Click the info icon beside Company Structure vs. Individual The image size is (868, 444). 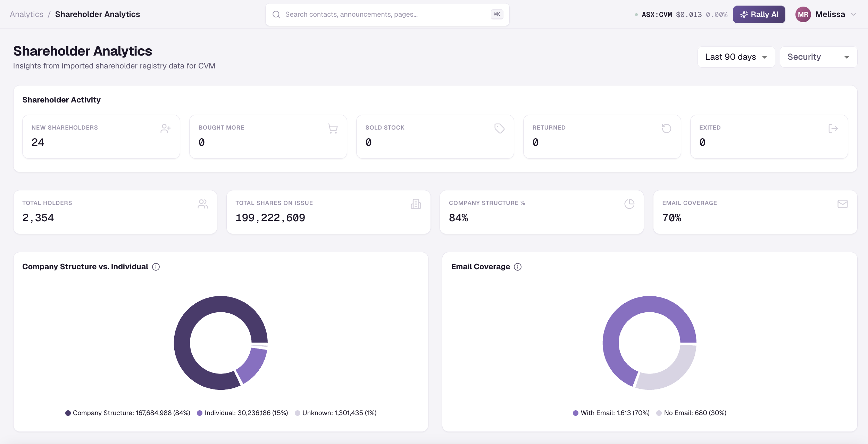click(x=156, y=267)
